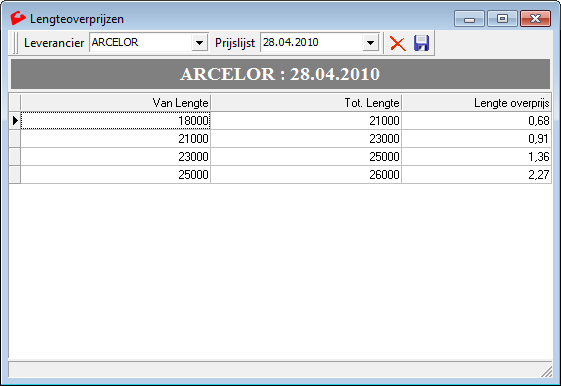This screenshot has width=561, height=386.
Task: Open the Prijslijst dropdown arrow
Action: tap(370, 43)
